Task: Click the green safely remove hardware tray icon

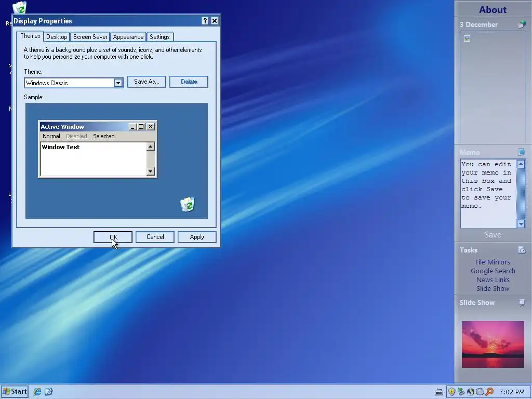Action: 461,392
